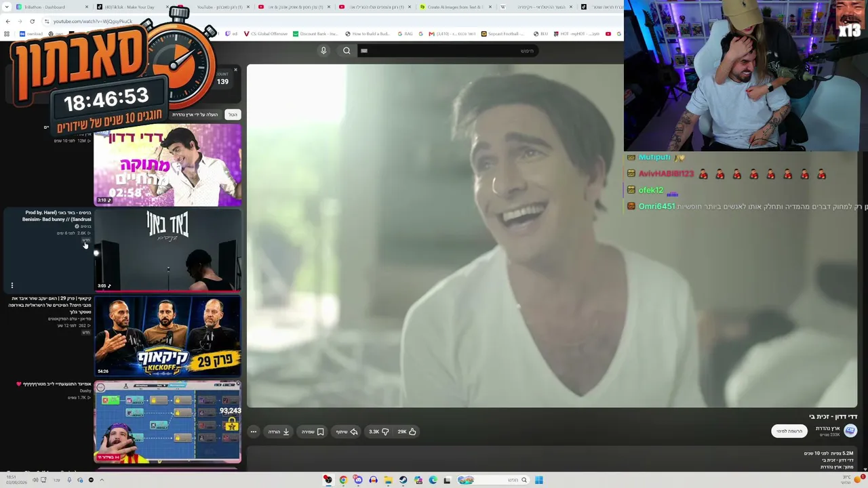Select the הכל filter chip
Screen dimensions: 868x488
(233, 115)
